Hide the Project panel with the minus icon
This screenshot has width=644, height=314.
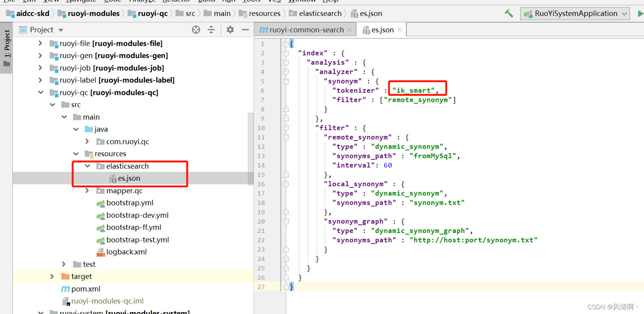245,30
